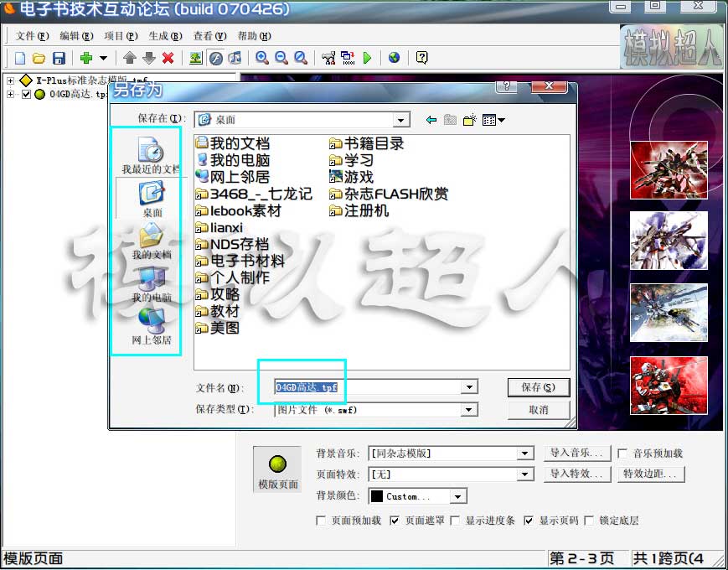
Task: Save project with floppy disk icon
Action: (x=59, y=58)
